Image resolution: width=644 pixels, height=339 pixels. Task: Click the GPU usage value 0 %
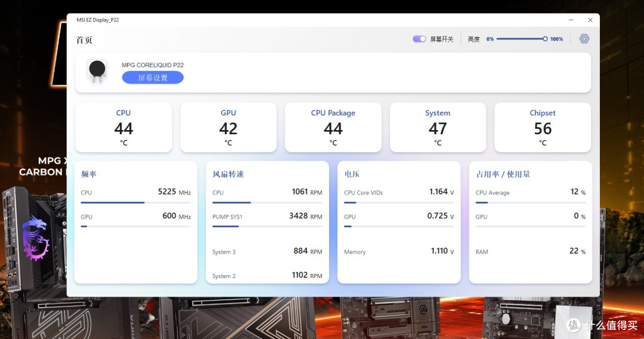click(580, 216)
